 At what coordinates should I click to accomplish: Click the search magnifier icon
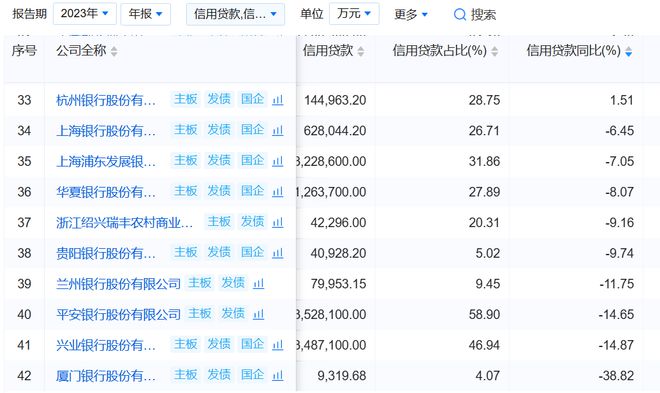pyautogui.click(x=460, y=15)
